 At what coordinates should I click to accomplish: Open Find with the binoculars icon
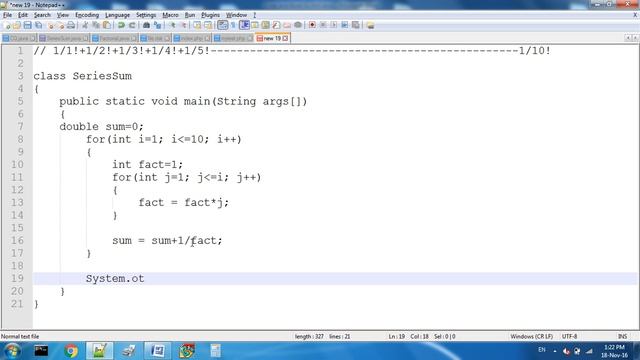pyautogui.click(x=146, y=25)
